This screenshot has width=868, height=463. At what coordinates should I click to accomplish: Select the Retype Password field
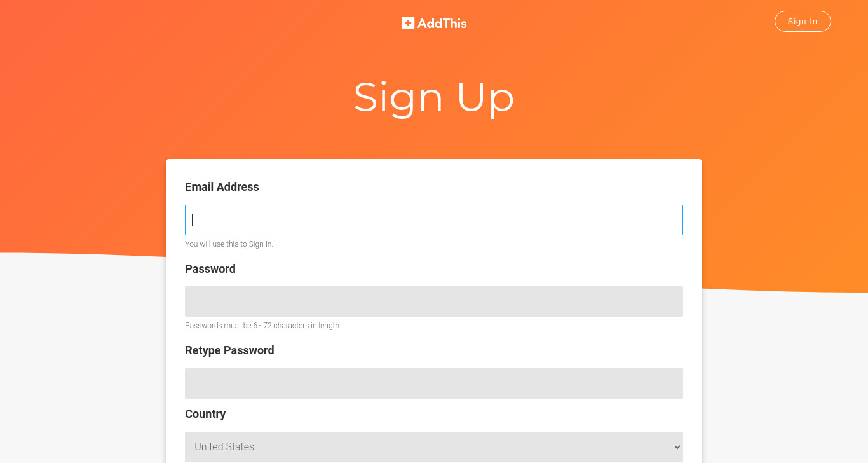click(434, 384)
